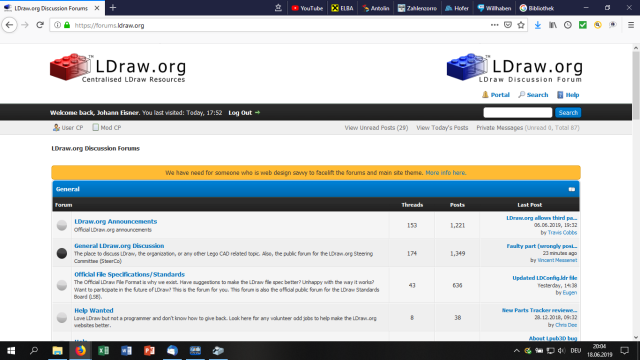
Task: Open a new browser tab
Action: (113, 8)
